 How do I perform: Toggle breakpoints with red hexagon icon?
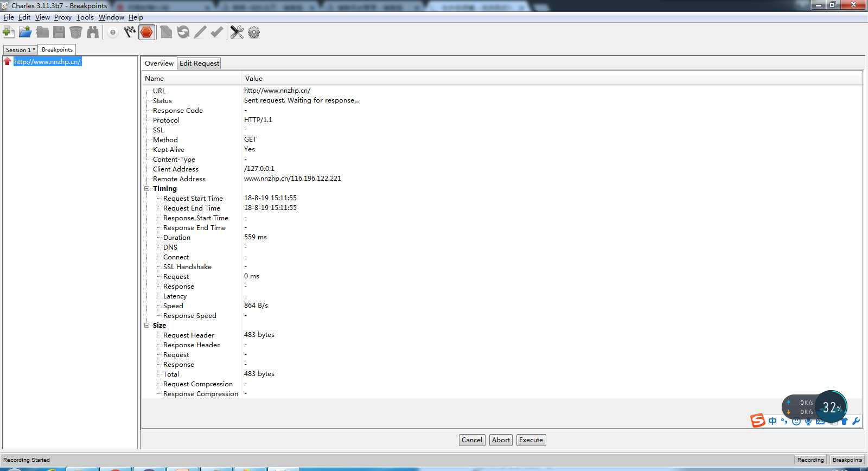[146, 32]
